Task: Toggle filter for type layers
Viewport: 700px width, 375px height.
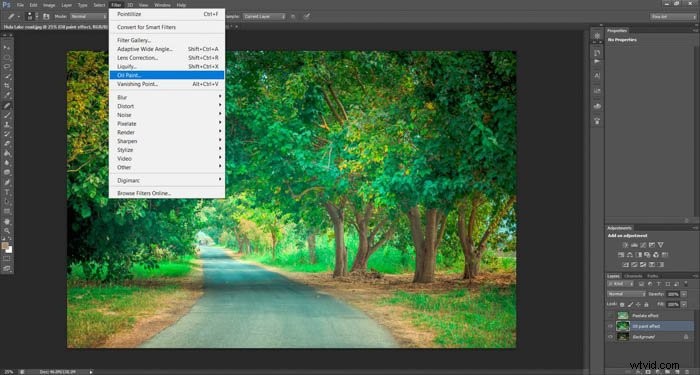Action: (x=658, y=283)
